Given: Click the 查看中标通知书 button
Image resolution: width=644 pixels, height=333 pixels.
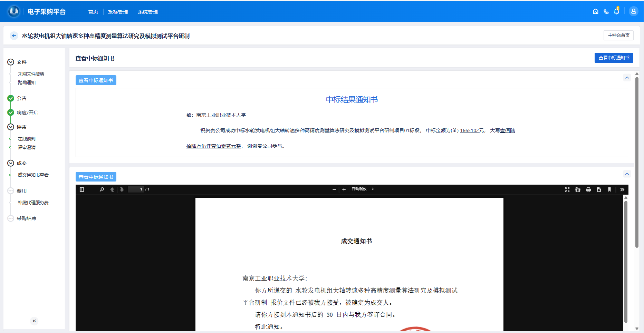Looking at the screenshot, I should [614, 58].
